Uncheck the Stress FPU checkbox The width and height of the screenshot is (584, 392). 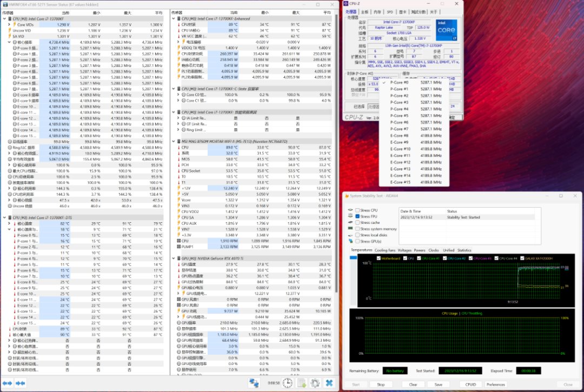357,216
